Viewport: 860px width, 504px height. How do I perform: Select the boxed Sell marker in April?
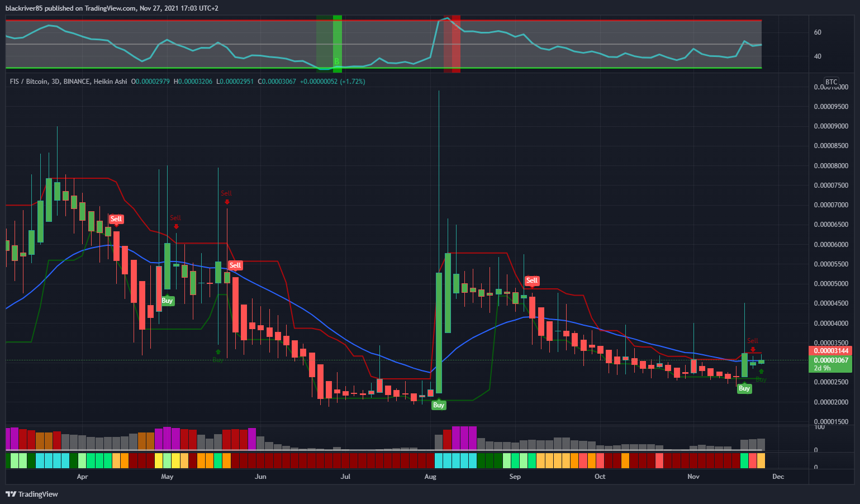click(x=116, y=219)
